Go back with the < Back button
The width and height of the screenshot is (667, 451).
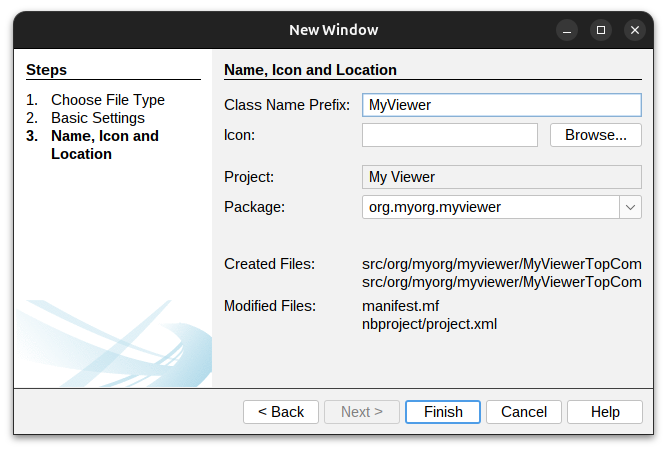tap(281, 412)
